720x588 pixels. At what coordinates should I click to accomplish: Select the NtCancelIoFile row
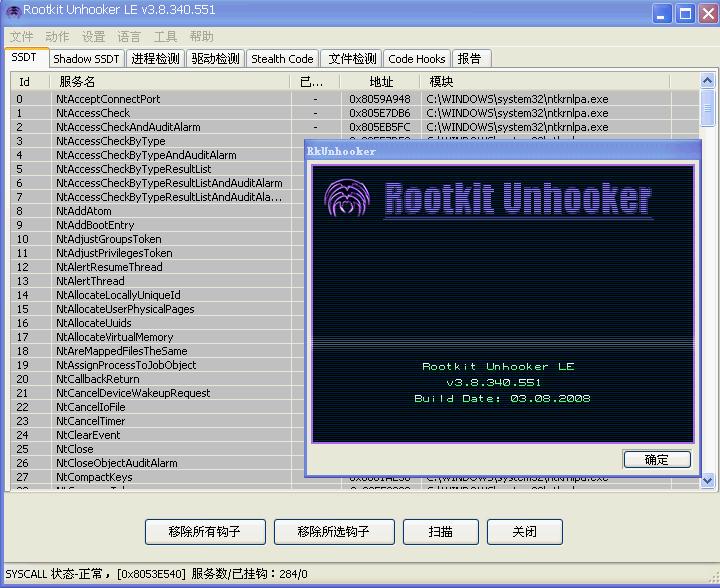[158, 407]
